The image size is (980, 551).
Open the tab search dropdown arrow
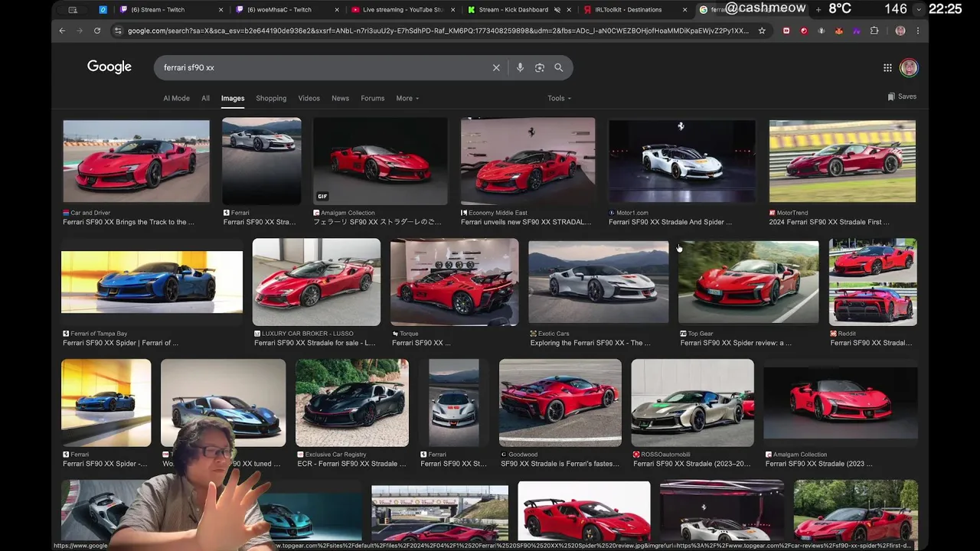pos(919,9)
